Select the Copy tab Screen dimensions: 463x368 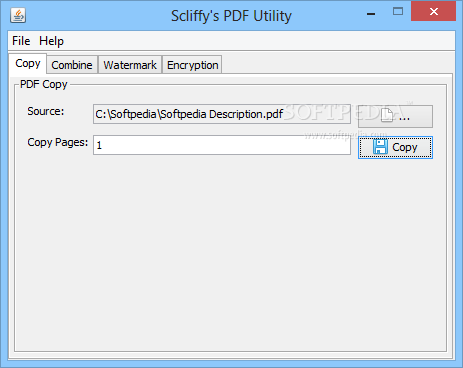[x=28, y=63]
